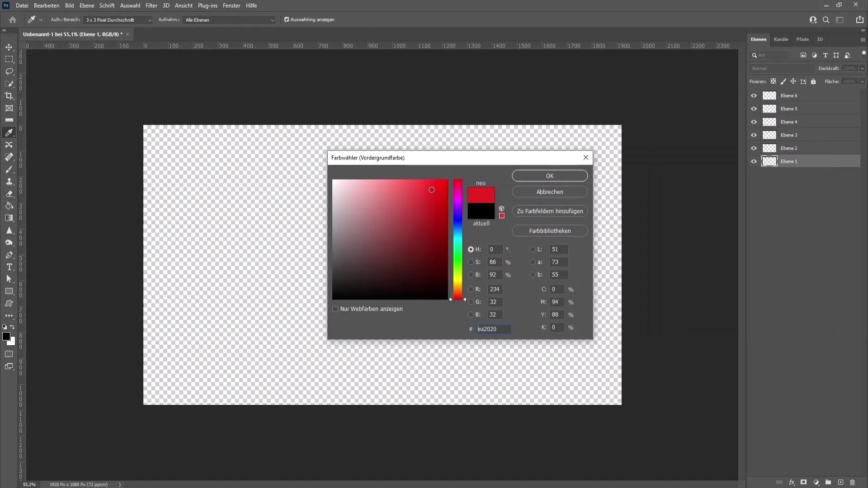
Task: Toggle Auswahlring anzeigen checkbox
Action: [287, 19]
